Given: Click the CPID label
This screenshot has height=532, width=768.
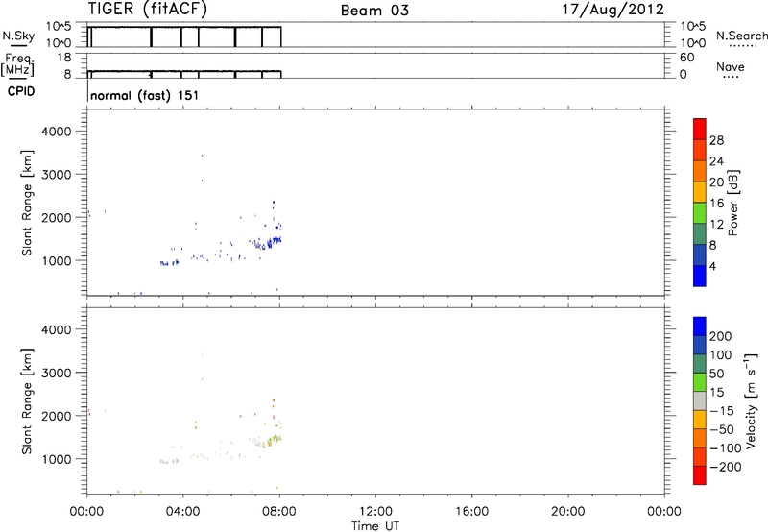Looking at the screenshot, I should tap(21, 91).
